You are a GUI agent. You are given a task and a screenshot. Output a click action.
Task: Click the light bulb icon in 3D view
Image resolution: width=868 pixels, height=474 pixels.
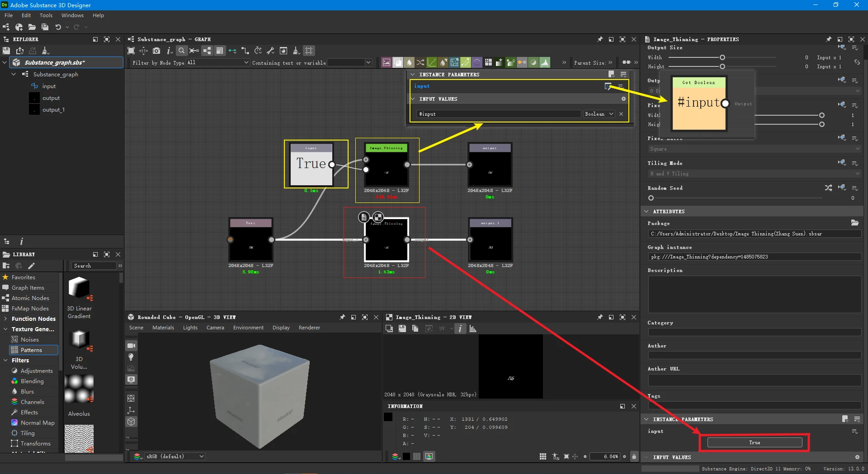(131, 357)
